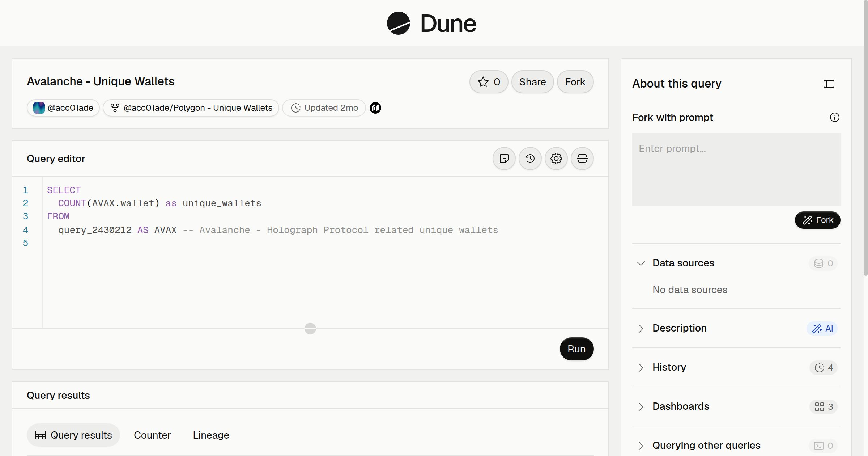Expand the Description section
This screenshot has height=456, width=868.
coord(641,328)
